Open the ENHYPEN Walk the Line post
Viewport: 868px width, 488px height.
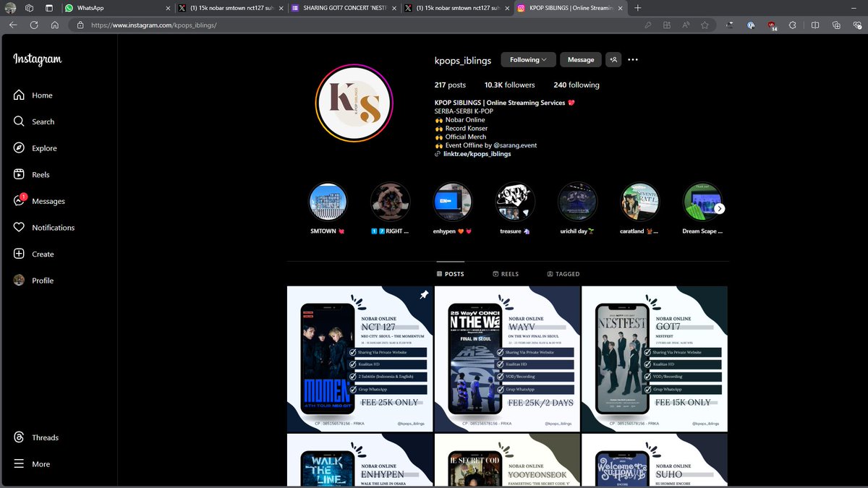[360, 461]
